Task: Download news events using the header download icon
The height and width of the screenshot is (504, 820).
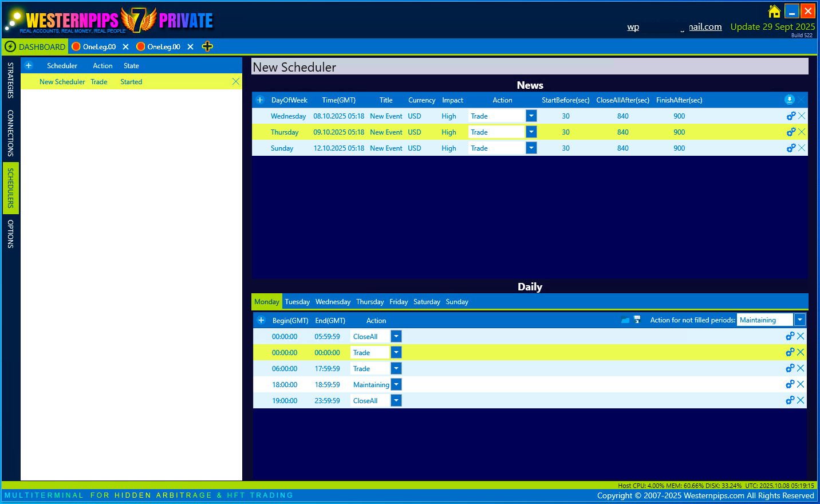Action: 790,100
